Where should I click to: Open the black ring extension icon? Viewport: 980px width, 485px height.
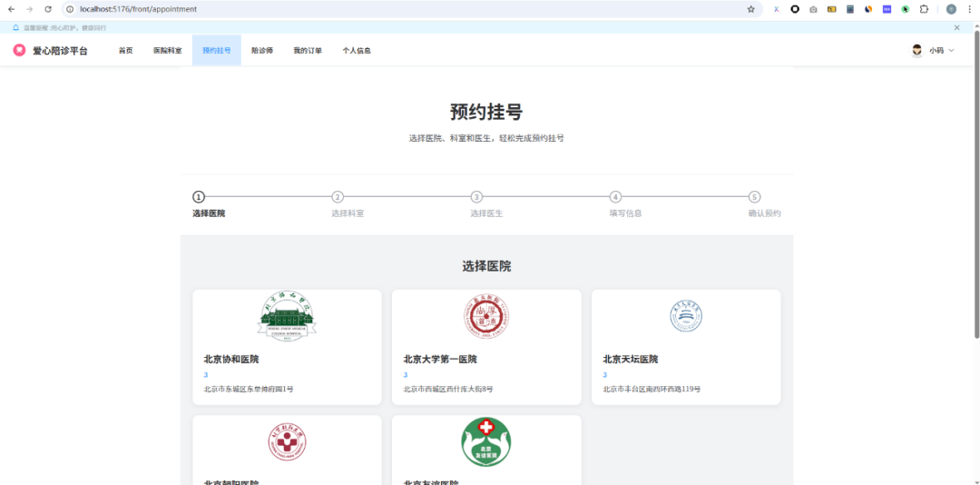pyautogui.click(x=795, y=9)
